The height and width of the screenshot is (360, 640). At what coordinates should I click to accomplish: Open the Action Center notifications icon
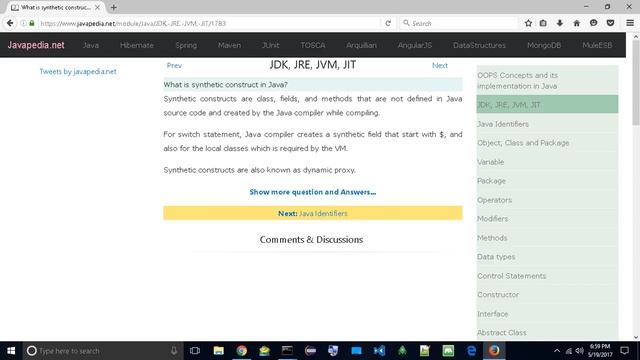tap(624, 351)
